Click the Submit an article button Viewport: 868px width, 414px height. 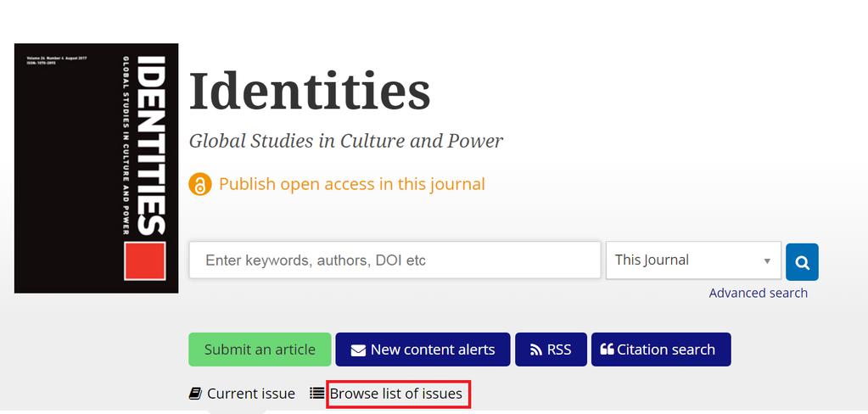(x=260, y=350)
